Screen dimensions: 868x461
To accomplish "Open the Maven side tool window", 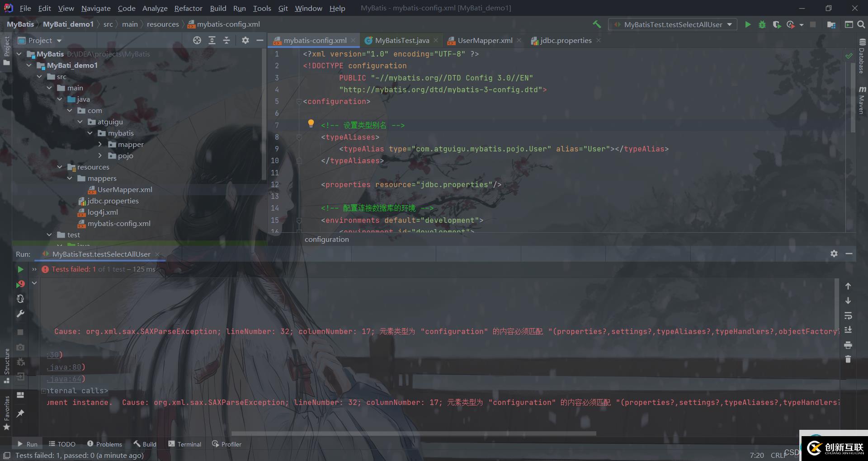I will (862, 99).
